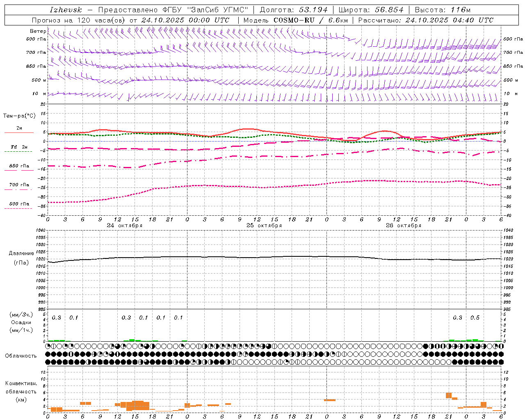Viewport: 525px width, 420px height.
Task: Click the (км) unit label of convective panel
Action: click(x=21, y=399)
